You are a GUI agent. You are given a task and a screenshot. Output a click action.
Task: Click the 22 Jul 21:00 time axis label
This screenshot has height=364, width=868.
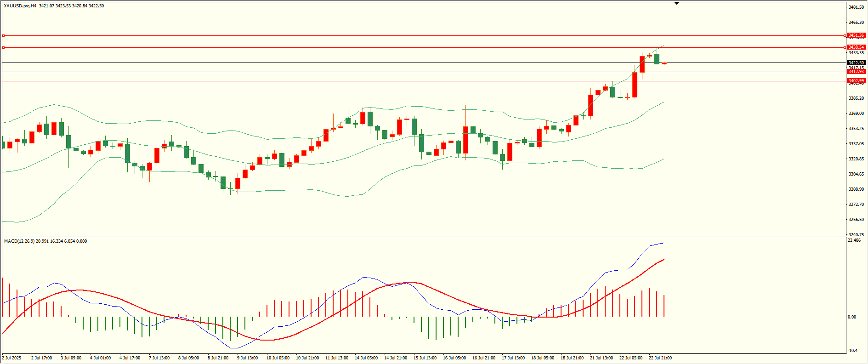[660, 358]
